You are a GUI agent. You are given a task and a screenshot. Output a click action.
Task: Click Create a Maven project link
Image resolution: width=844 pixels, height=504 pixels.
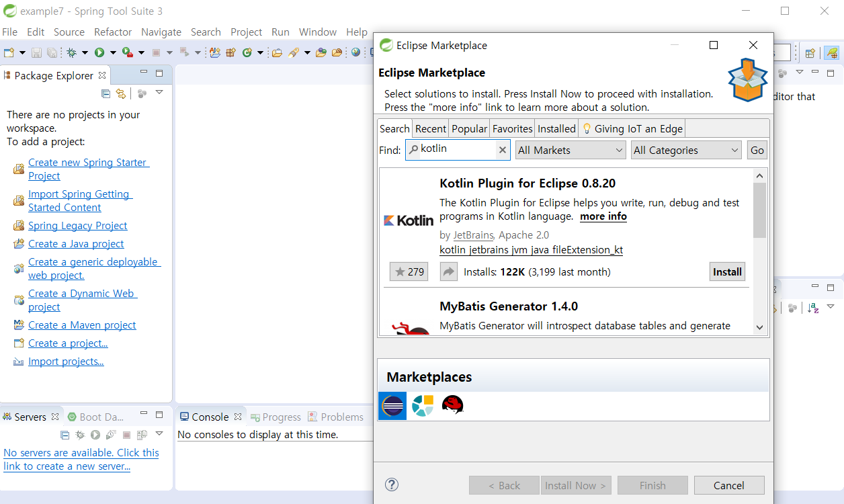point(82,325)
